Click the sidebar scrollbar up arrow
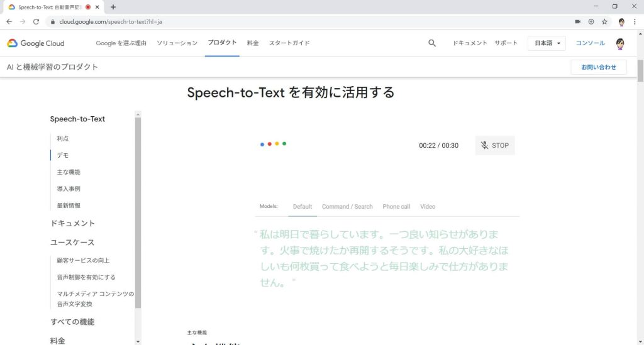This screenshot has height=345, width=644. tap(138, 114)
